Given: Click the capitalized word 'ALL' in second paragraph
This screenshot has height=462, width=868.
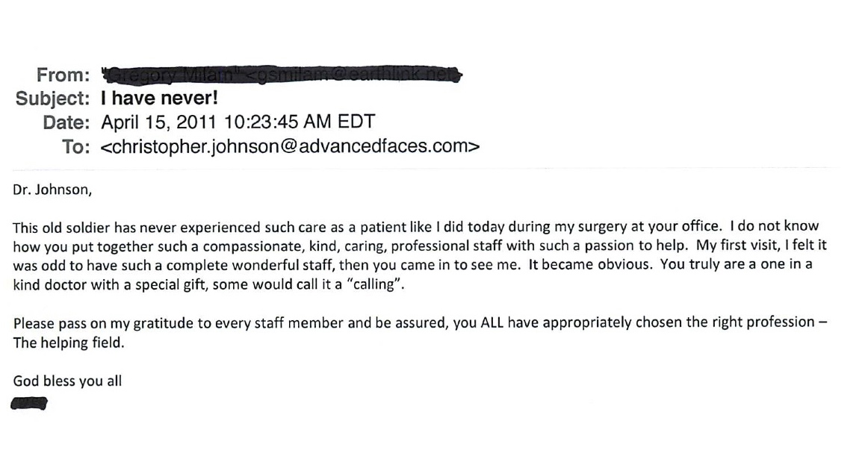Looking at the screenshot, I should coord(492,322).
